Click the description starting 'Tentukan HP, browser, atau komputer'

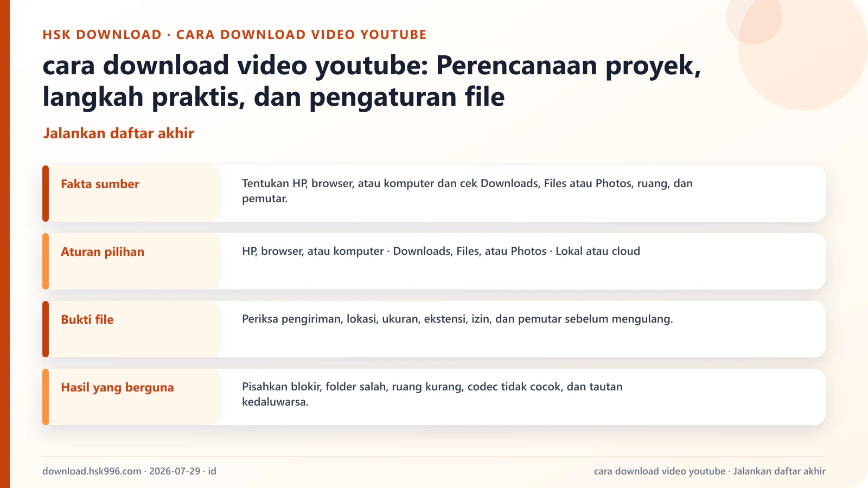coord(467,191)
